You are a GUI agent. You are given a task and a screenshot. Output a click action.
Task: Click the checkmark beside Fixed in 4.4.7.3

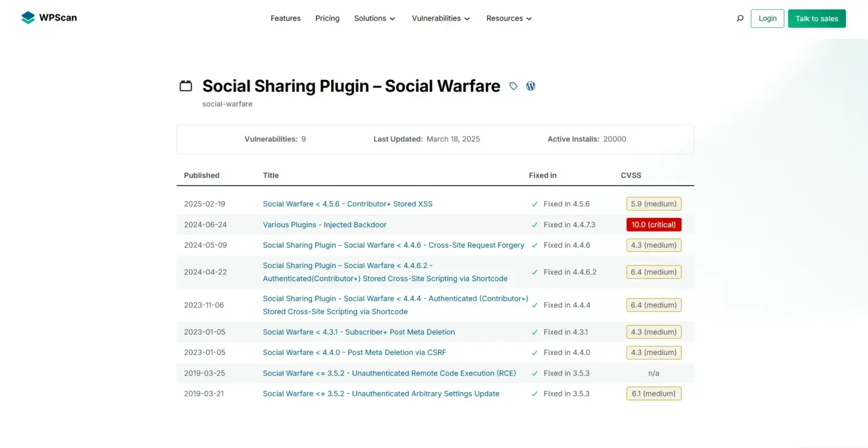click(x=534, y=225)
